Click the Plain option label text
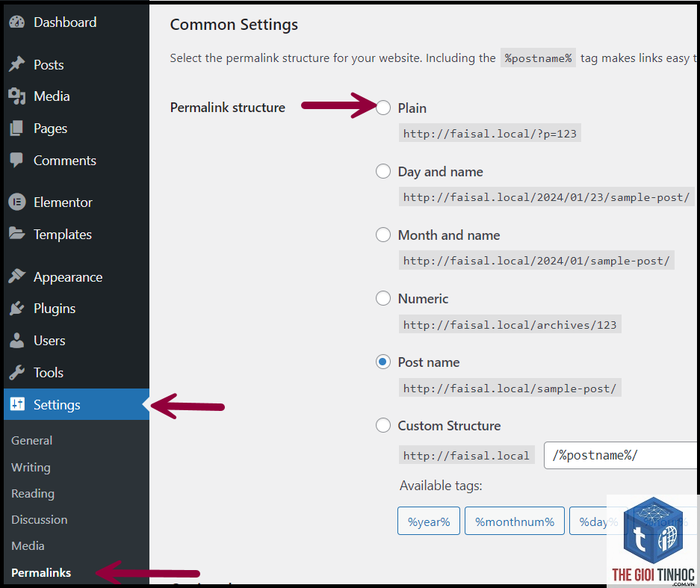The height and width of the screenshot is (588, 700). click(x=412, y=108)
